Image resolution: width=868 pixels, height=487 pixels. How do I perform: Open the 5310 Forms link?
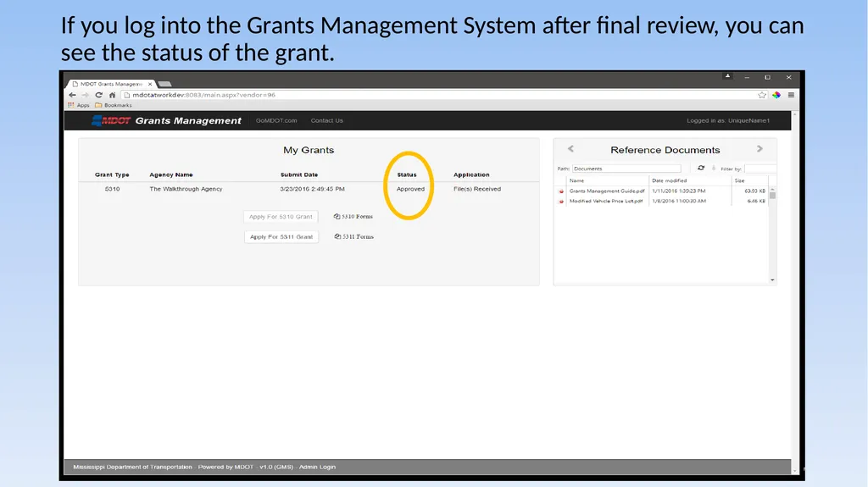click(x=353, y=216)
